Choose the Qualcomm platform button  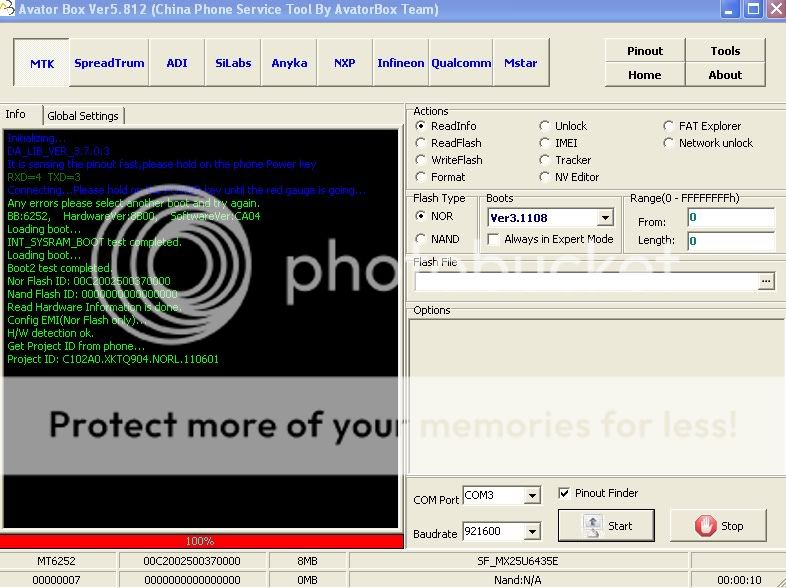461,63
